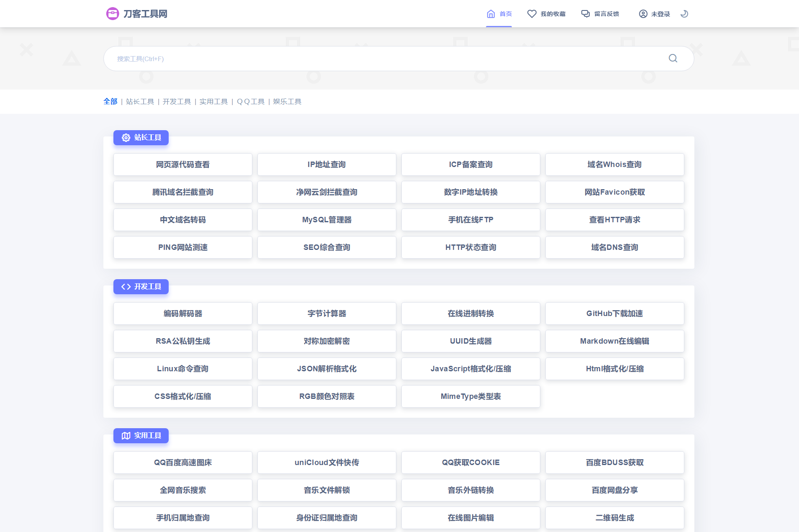Open 留言反馈 navigation text

[606, 14]
